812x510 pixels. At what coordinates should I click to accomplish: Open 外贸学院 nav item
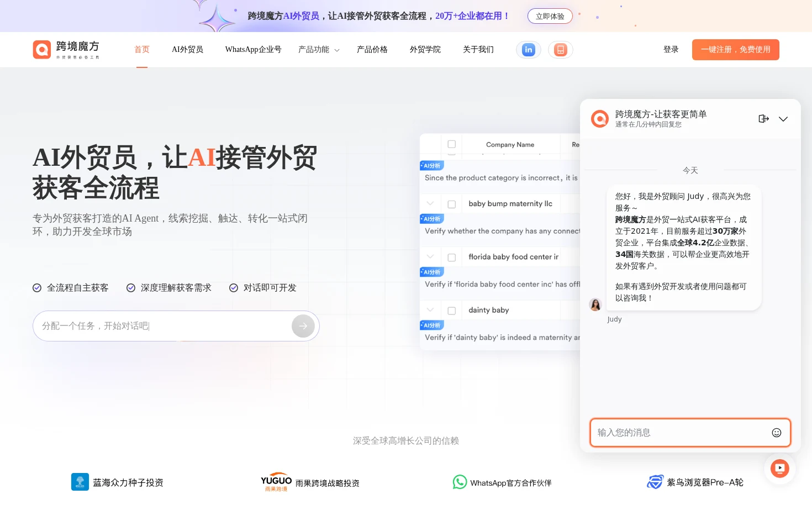point(425,50)
